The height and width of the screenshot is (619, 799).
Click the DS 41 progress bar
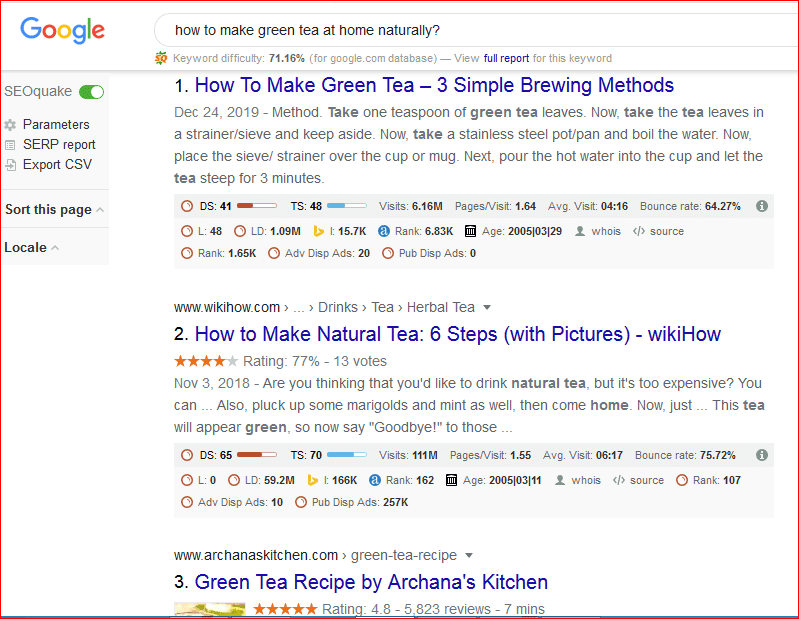click(x=257, y=206)
